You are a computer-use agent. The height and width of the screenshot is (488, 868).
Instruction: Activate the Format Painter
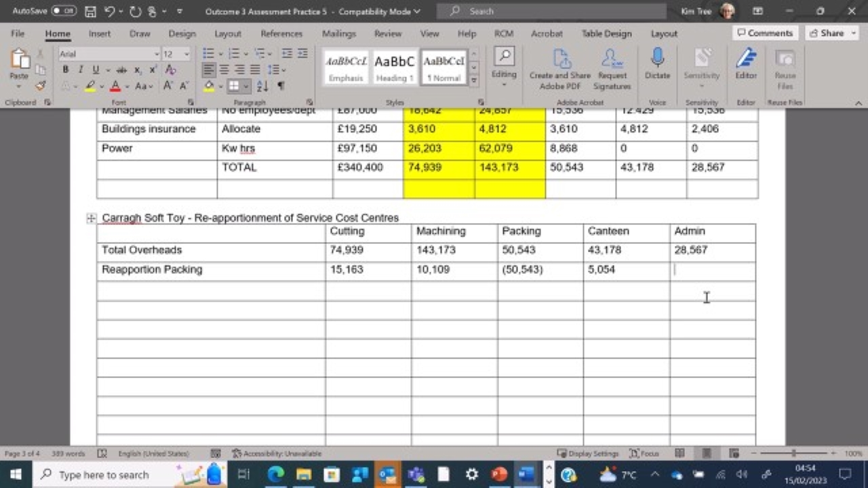(41, 85)
